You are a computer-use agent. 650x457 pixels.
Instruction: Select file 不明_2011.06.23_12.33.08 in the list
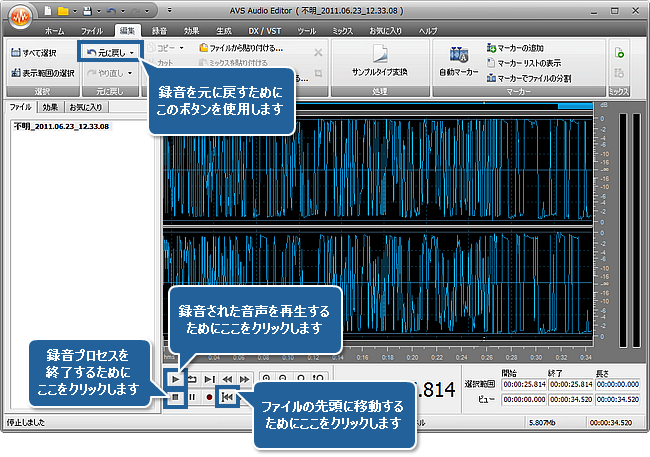61,126
